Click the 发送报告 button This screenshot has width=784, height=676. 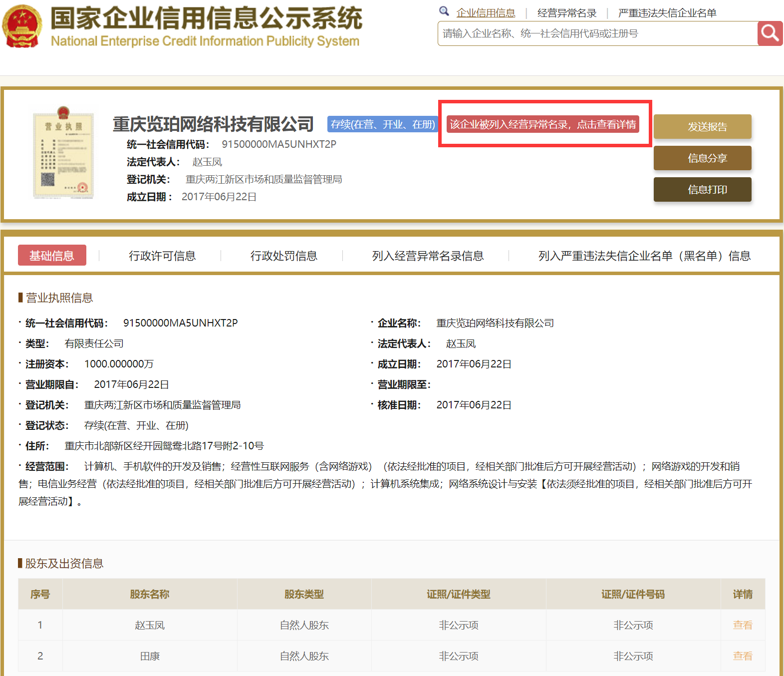coord(702,127)
